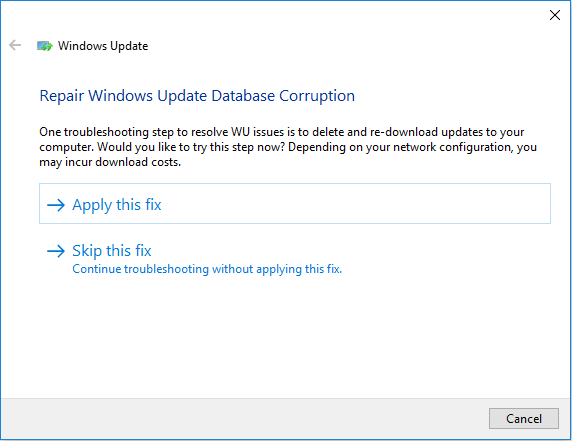The height and width of the screenshot is (441, 572).
Task: Click the first line mentioning 're-download updates'
Action: point(282,132)
